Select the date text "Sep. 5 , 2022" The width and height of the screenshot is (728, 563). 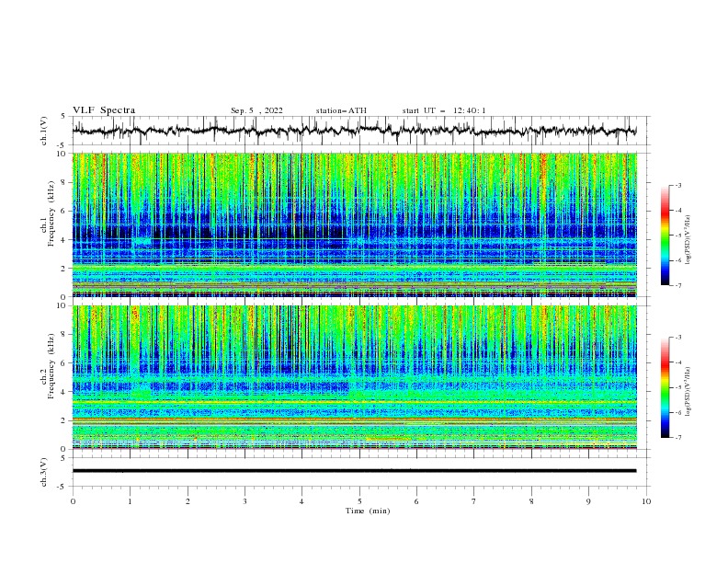tap(256, 110)
